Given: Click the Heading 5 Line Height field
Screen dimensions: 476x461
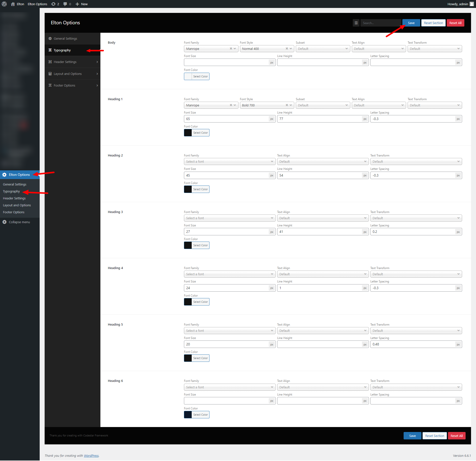Looking at the screenshot, I should tap(319, 344).
